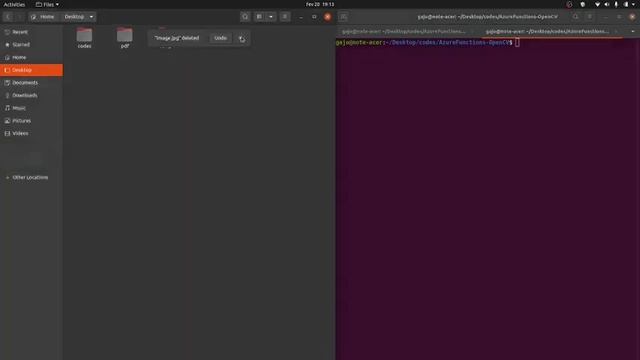This screenshot has height=360, width=640.
Task: Click the red tray indicator icon
Action: 569,4
